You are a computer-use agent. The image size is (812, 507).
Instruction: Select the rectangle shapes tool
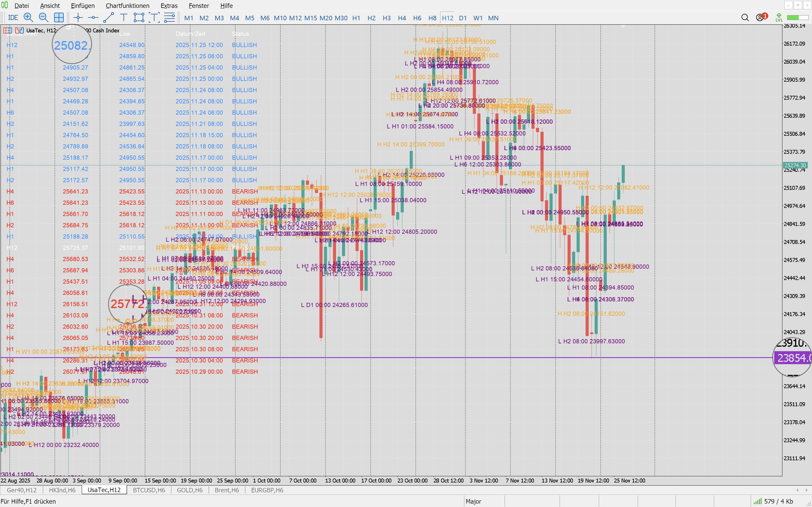click(x=139, y=18)
